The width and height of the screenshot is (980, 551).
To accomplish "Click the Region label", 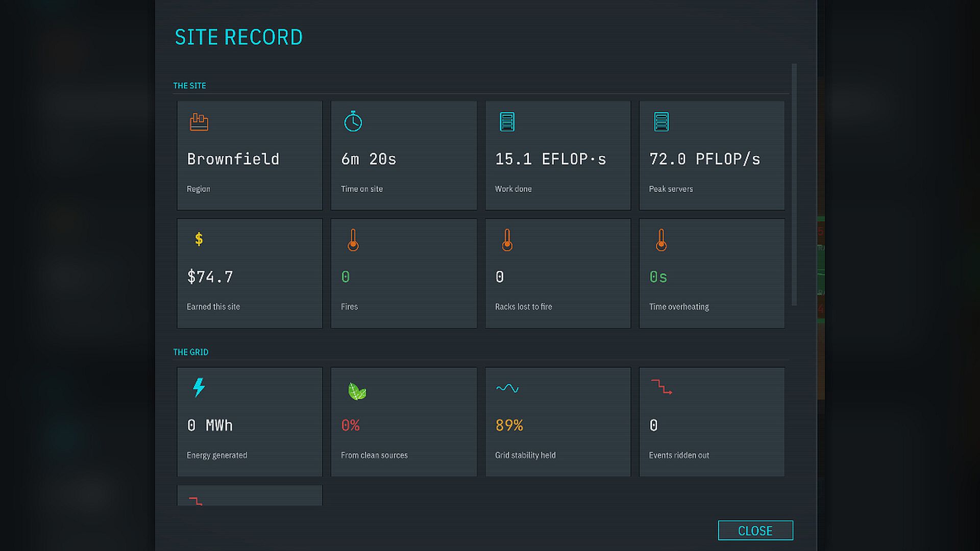I will point(199,189).
